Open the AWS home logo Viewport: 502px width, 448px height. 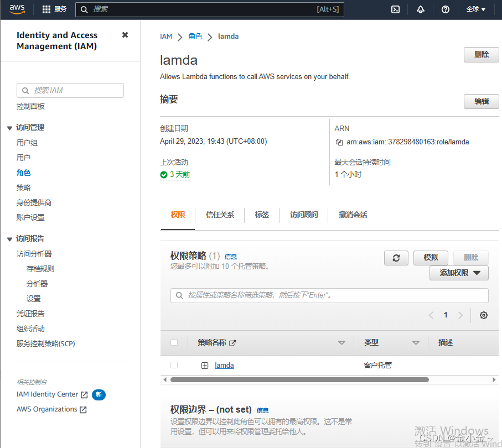point(17,9)
